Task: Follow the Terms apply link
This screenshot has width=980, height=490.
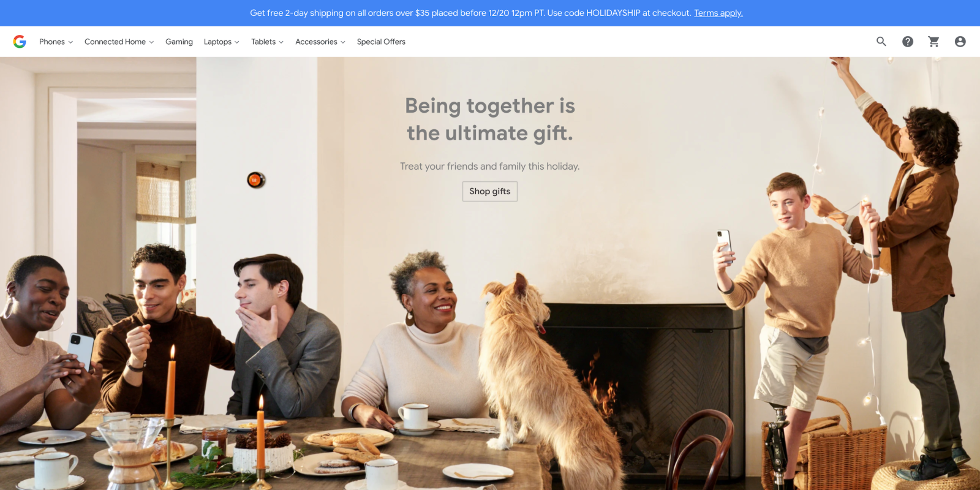Action: [718, 13]
